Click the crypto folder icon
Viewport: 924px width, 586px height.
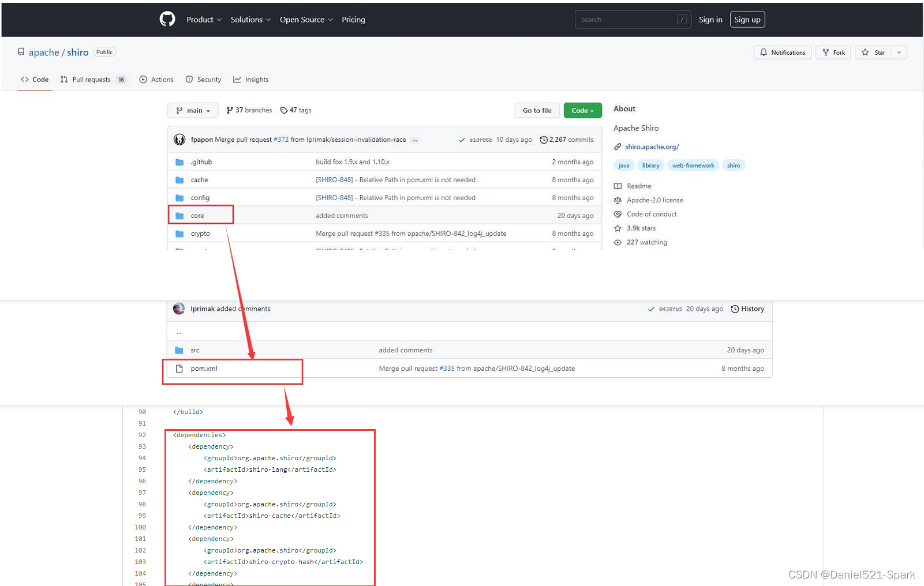[179, 234]
